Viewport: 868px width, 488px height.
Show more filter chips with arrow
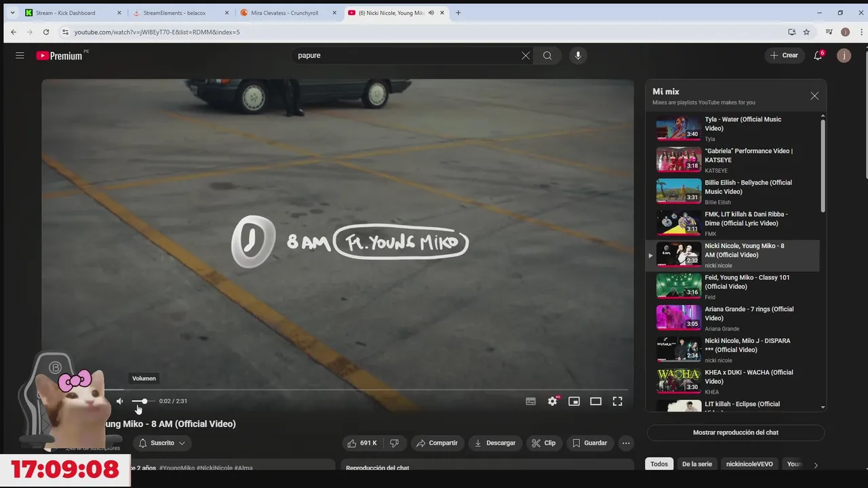click(x=816, y=465)
